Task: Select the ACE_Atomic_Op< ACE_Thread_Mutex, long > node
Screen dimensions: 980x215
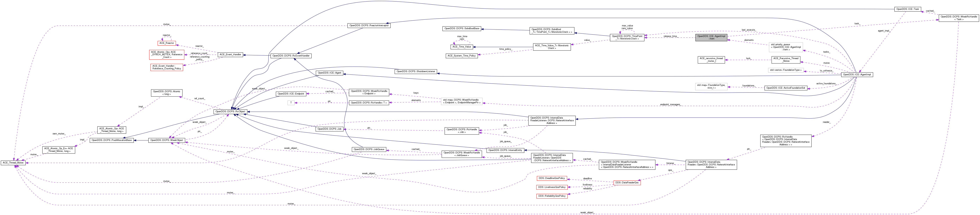Action: click(112, 130)
